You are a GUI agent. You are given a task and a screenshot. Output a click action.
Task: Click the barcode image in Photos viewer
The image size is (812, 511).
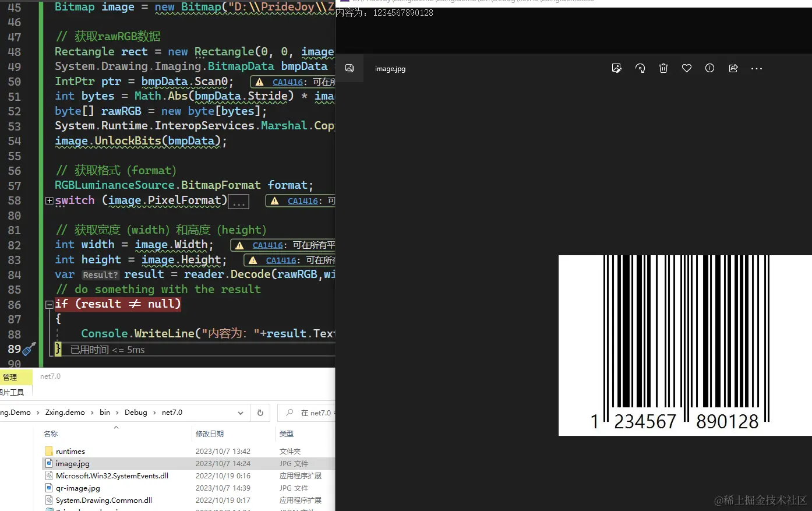click(x=685, y=346)
